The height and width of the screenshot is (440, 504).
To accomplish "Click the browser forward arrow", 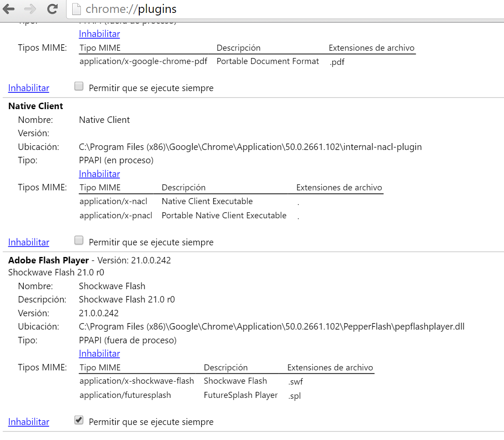I will [x=30, y=9].
